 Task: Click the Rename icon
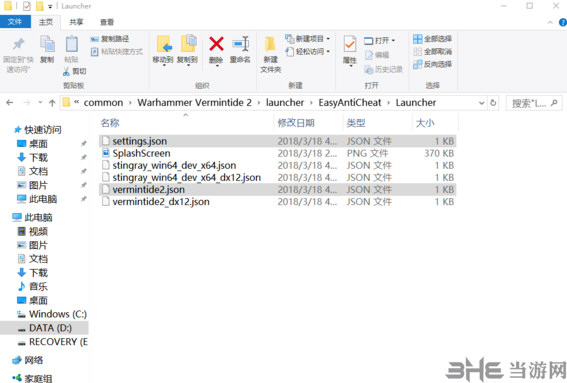(x=240, y=44)
